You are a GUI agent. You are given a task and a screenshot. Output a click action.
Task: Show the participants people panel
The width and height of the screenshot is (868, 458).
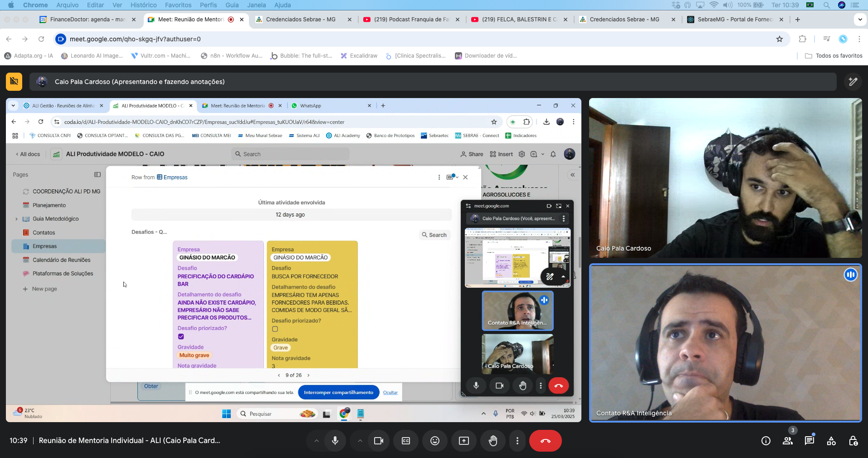point(788,441)
